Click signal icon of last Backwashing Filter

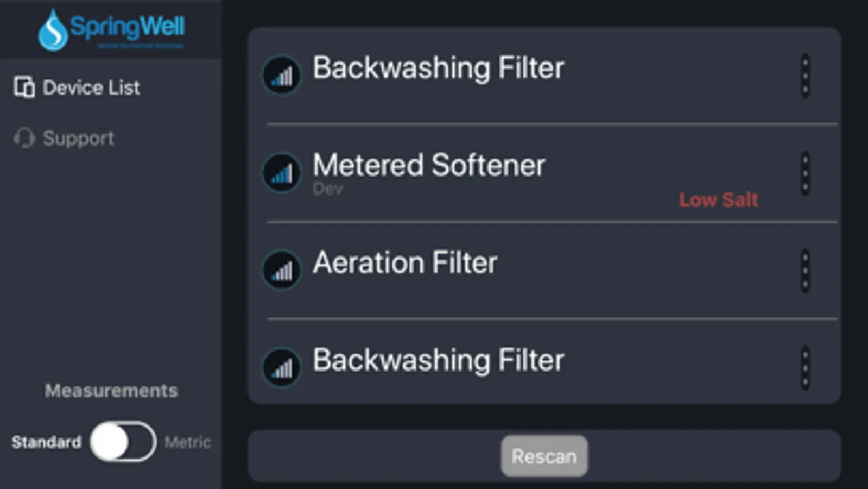(x=281, y=368)
